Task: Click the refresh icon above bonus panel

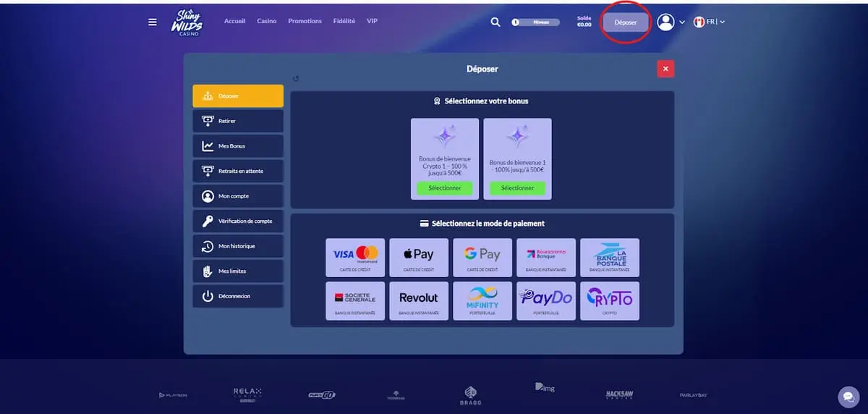Action: point(296,79)
